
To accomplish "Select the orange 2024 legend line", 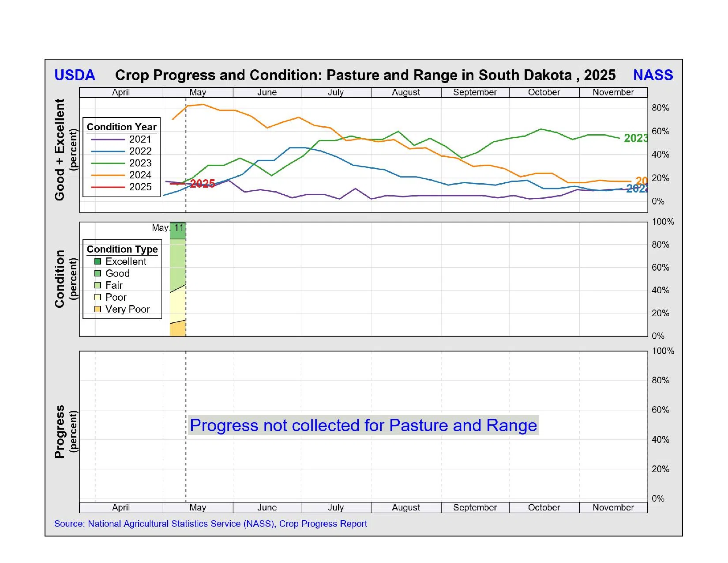I will click(x=108, y=175).
